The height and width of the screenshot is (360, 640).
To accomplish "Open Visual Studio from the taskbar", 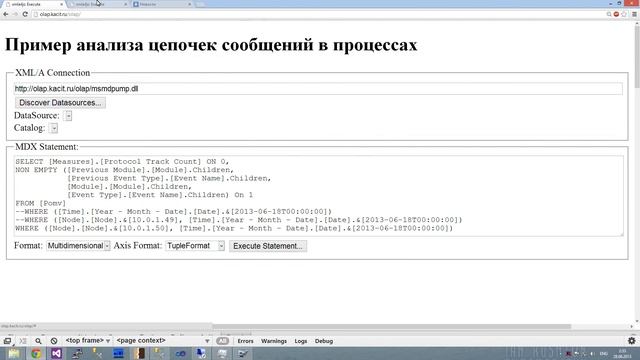I will pyautogui.click(x=56, y=353).
